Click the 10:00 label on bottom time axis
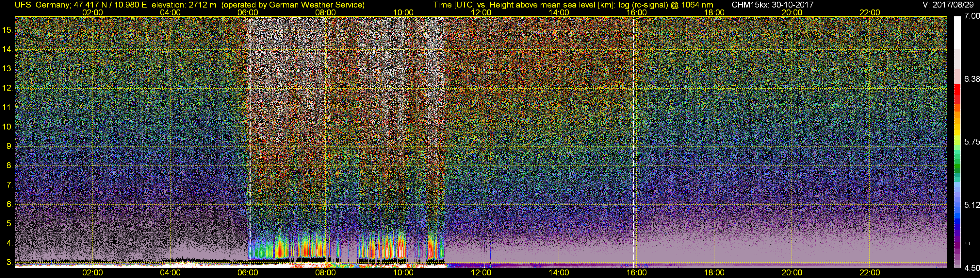Viewport: 980px width, 278px height. click(x=403, y=273)
